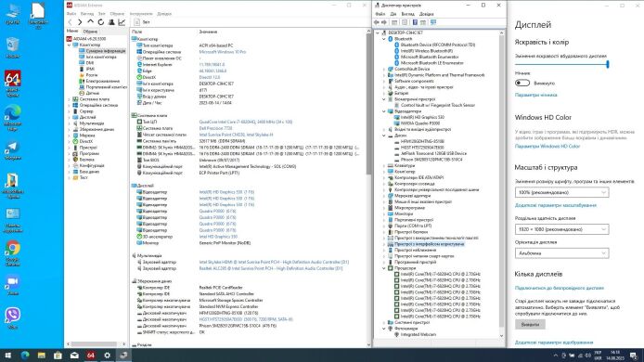The height and width of the screenshot is (362, 644).
Task: Click Device Manager forward arrow toolbar icon
Action: point(384,22)
